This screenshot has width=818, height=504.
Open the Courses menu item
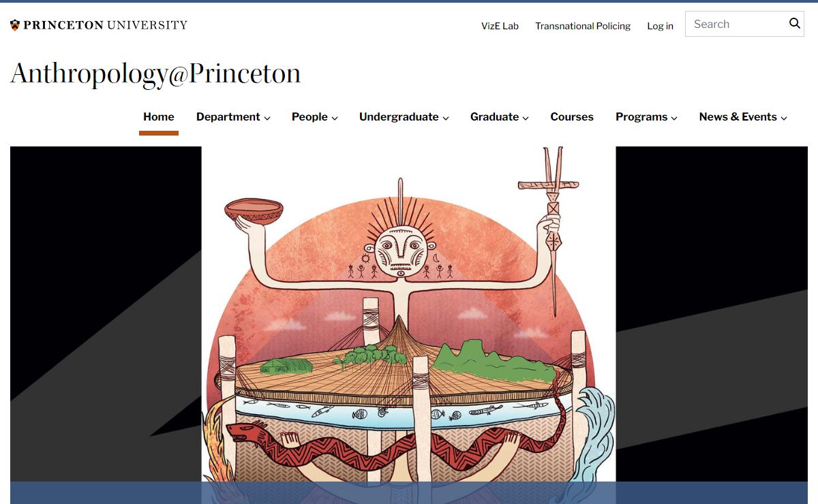572,116
